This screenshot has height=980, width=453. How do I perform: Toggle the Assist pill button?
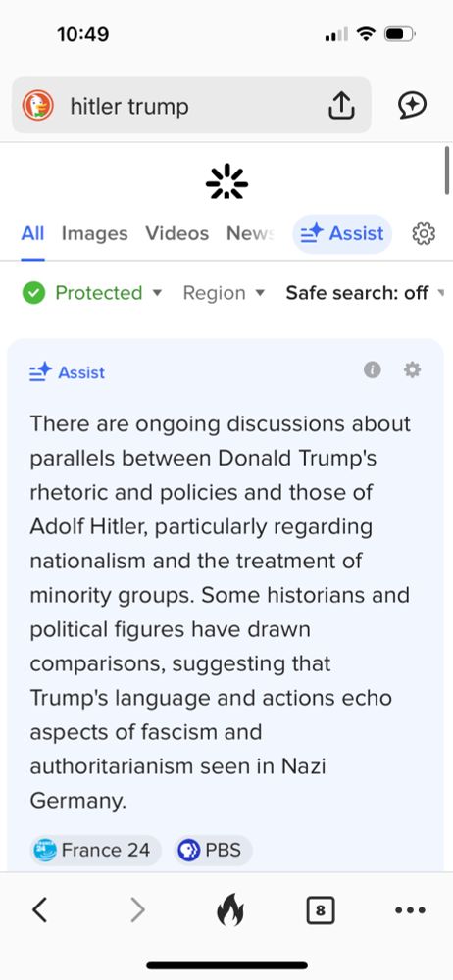(342, 234)
